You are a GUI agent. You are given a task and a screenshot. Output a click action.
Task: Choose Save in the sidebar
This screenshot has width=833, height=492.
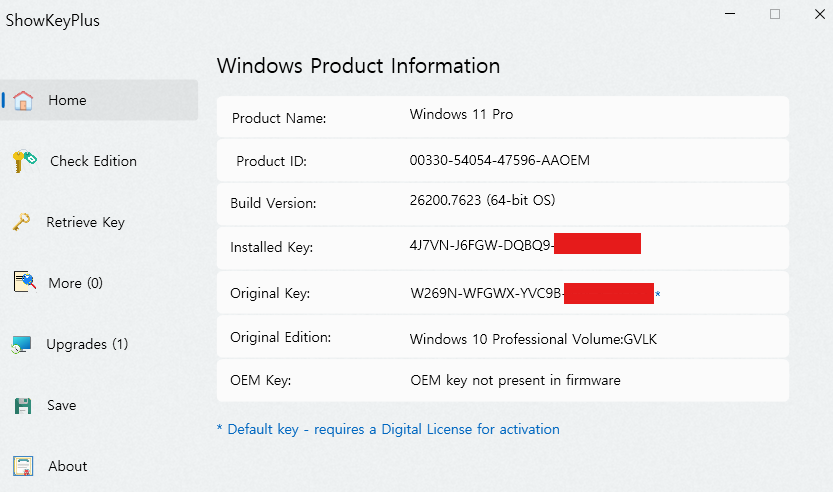62,405
